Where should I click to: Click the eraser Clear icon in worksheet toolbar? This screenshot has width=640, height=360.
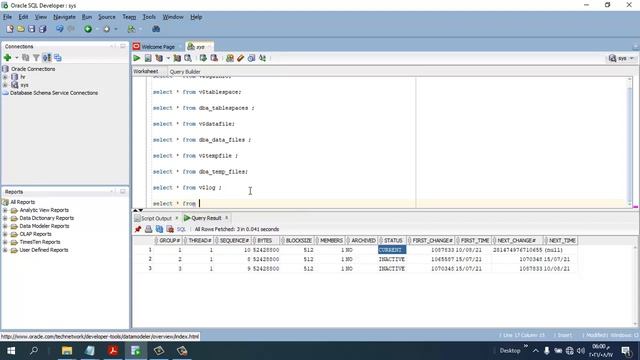click(x=240, y=58)
